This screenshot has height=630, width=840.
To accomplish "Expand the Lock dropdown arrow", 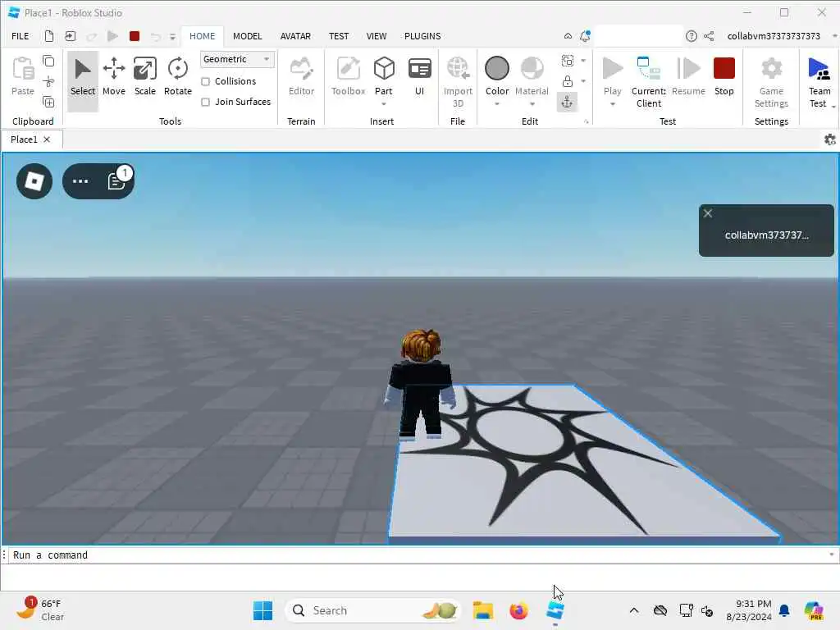I will point(583,81).
